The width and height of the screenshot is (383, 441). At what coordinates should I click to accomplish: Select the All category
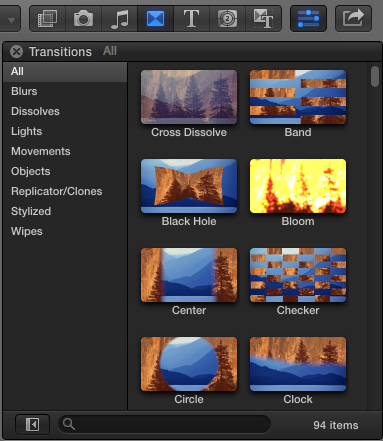coord(65,71)
